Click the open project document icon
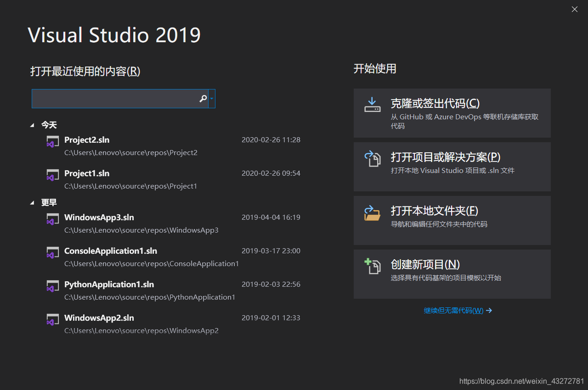The width and height of the screenshot is (588, 390). pyautogui.click(x=373, y=159)
